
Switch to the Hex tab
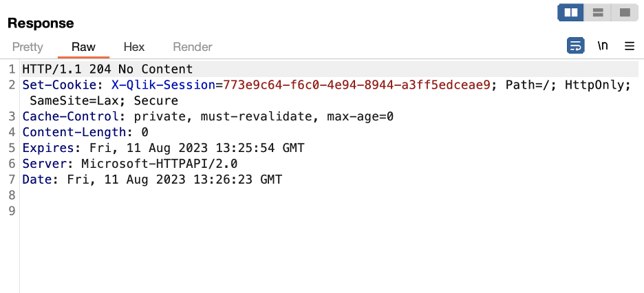pos(134,47)
